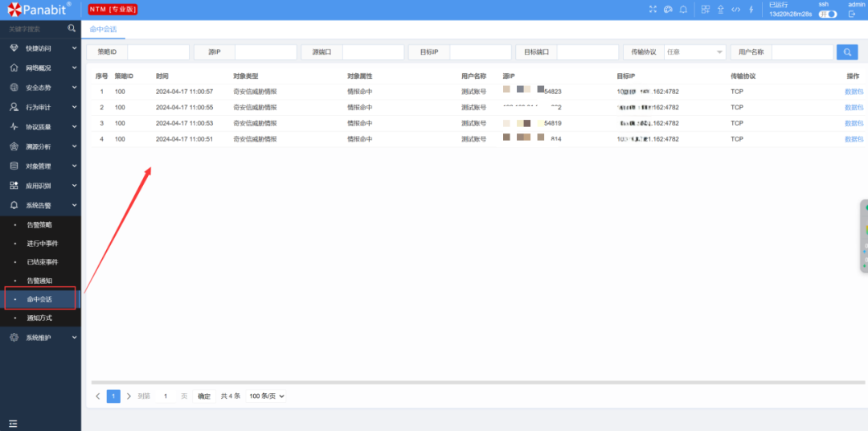
Task: Click the bell icon for 系统告警
Action: click(x=14, y=205)
